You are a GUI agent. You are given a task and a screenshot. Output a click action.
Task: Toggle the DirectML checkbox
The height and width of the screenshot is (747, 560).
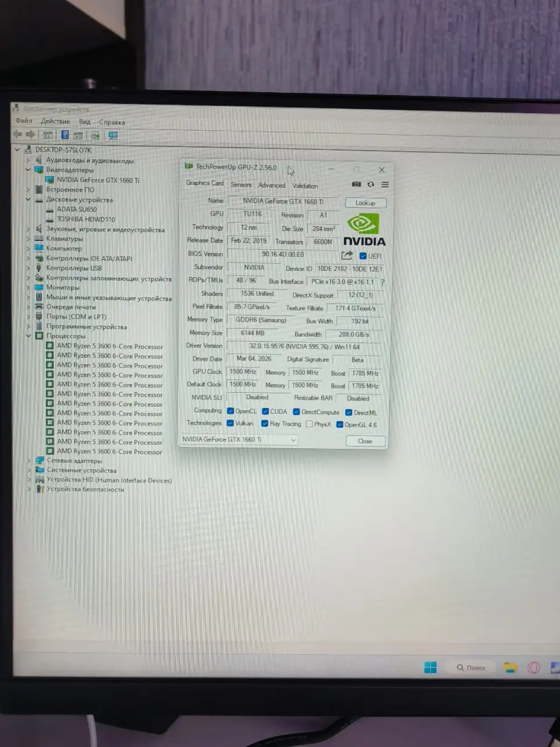coord(349,413)
